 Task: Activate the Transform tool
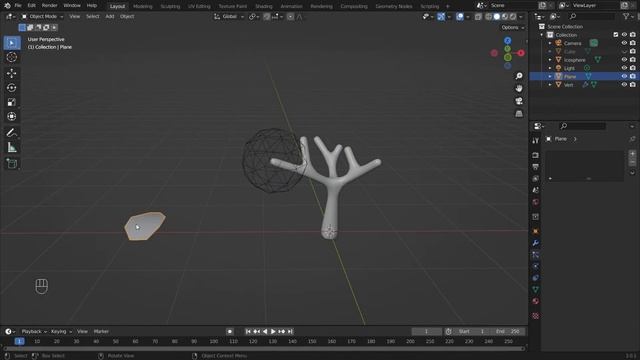coord(12,116)
